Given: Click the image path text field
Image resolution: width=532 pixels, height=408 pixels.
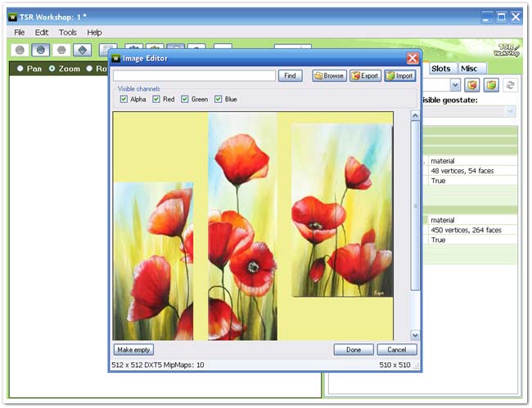Looking at the screenshot, I should click(193, 75).
